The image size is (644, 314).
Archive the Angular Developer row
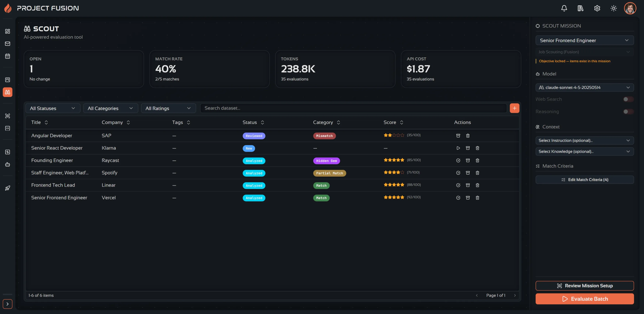pos(458,136)
